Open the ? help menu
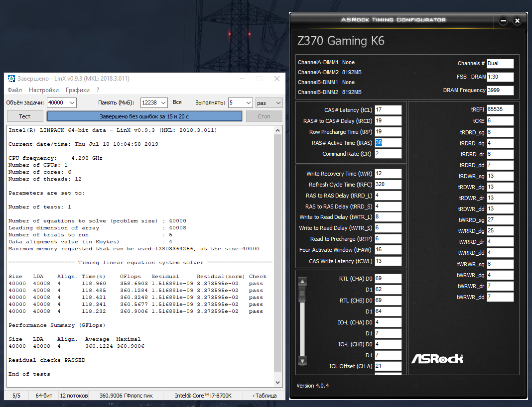This screenshot has width=532, height=407. pos(98,90)
